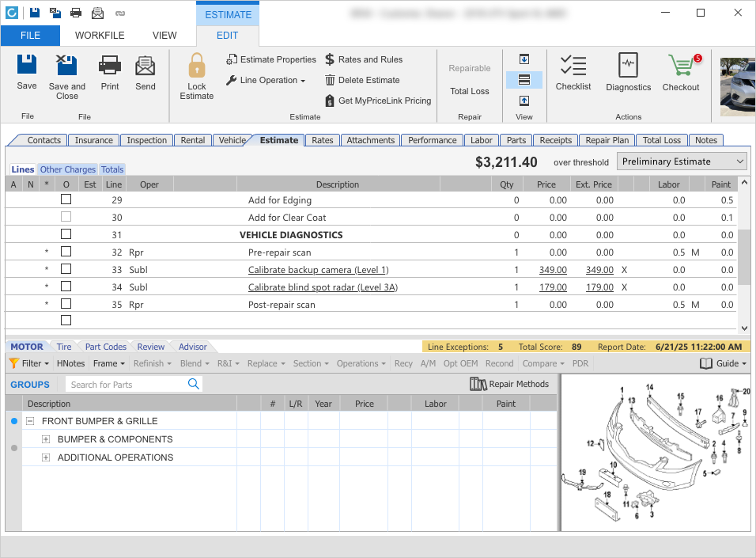This screenshot has width=756, height=558.
Task: Click the top View layout icon
Action: tap(524, 59)
